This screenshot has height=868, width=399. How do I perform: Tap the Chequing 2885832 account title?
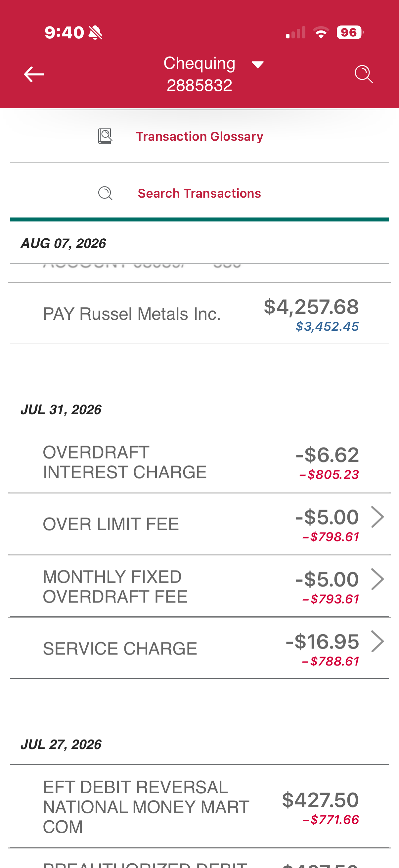tap(199, 74)
